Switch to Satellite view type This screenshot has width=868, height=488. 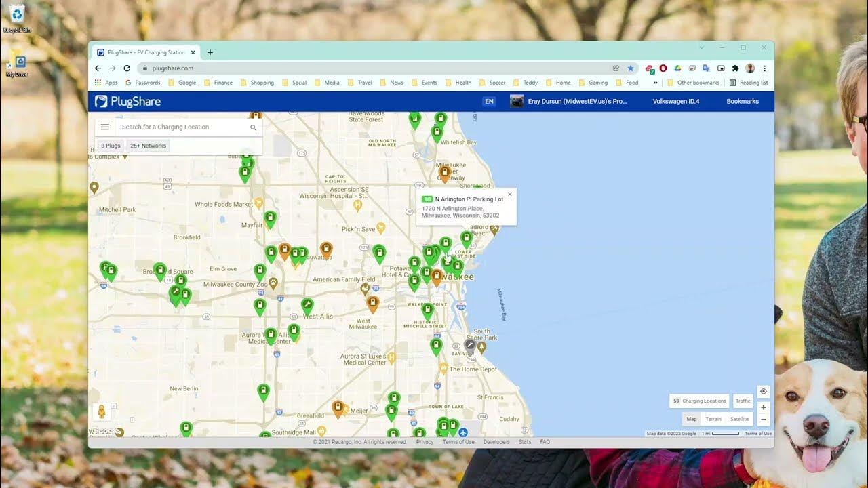[x=739, y=419]
